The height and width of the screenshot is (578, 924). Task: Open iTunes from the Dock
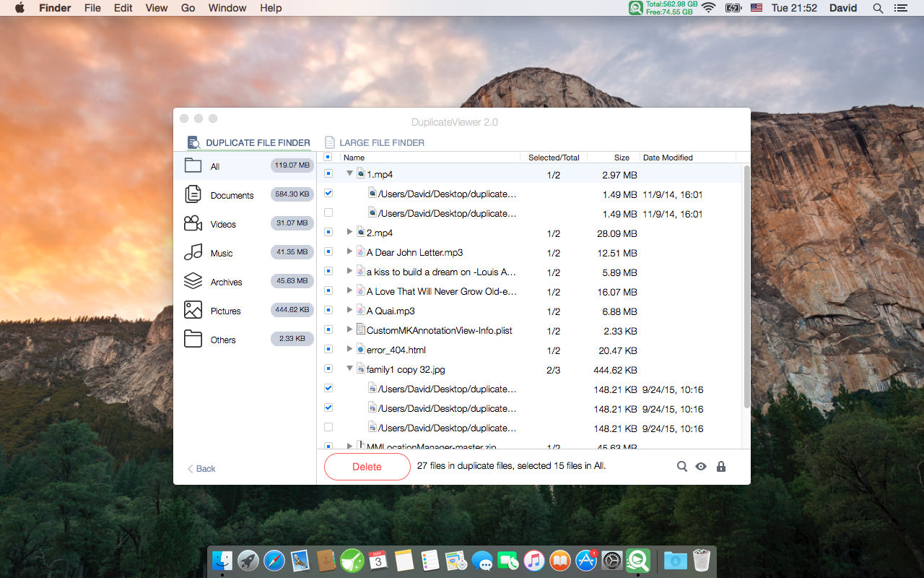[534, 561]
